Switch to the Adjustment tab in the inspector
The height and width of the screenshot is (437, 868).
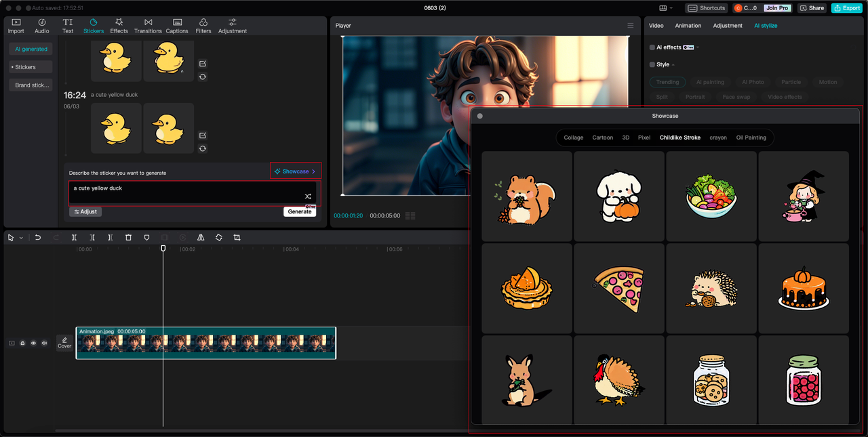[728, 26]
